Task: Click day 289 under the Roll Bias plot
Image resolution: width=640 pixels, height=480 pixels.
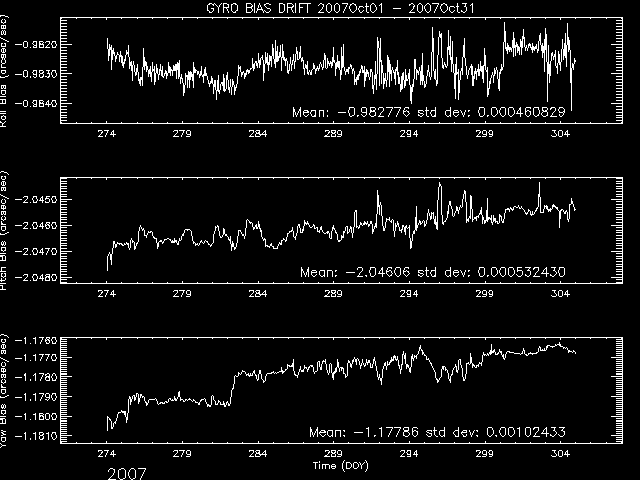Action: click(333, 133)
